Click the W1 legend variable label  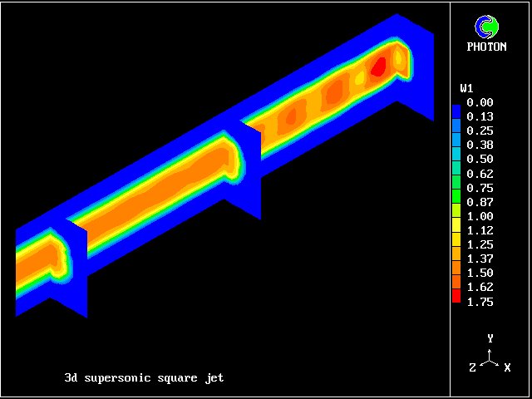(466, 88)
